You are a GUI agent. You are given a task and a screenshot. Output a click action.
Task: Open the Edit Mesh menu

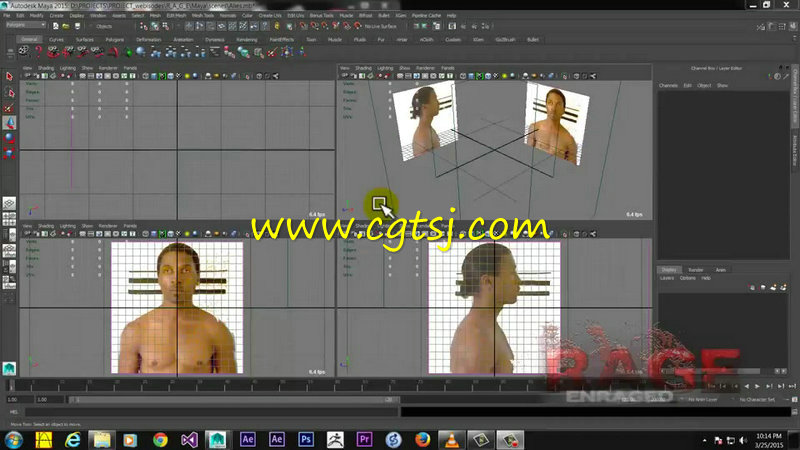[177, 15]
